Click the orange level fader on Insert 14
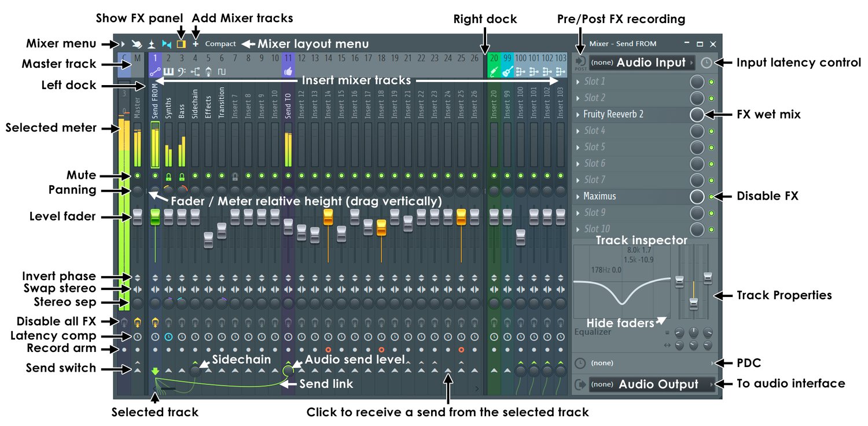This screenshot has height=426, width=868. (x=328, y=216)
